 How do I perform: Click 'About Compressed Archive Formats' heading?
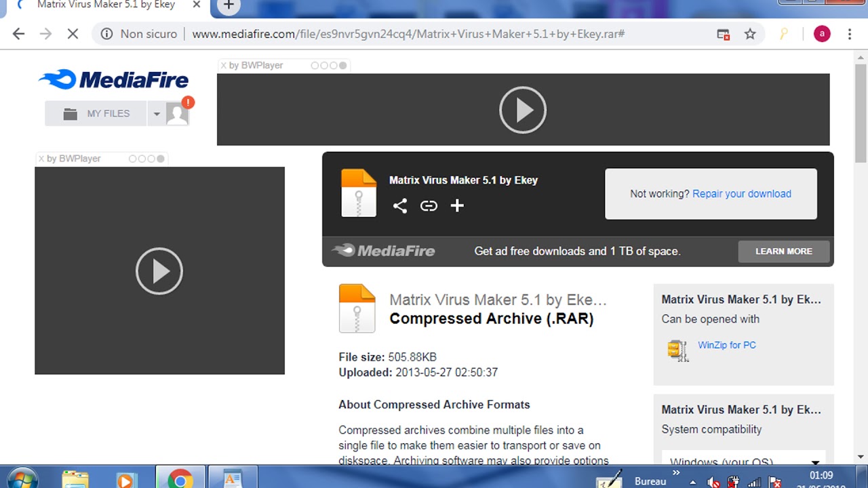(x=434, y=405)
